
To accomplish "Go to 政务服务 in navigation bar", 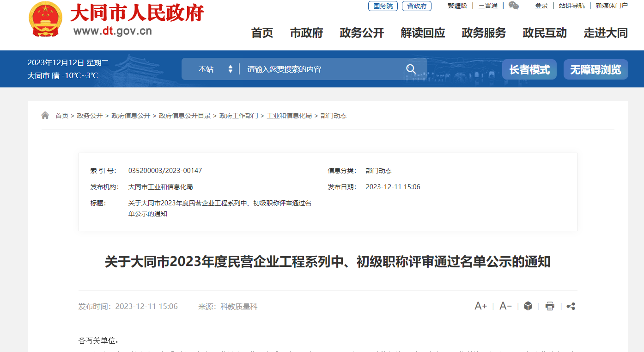I will click(484, 33).
